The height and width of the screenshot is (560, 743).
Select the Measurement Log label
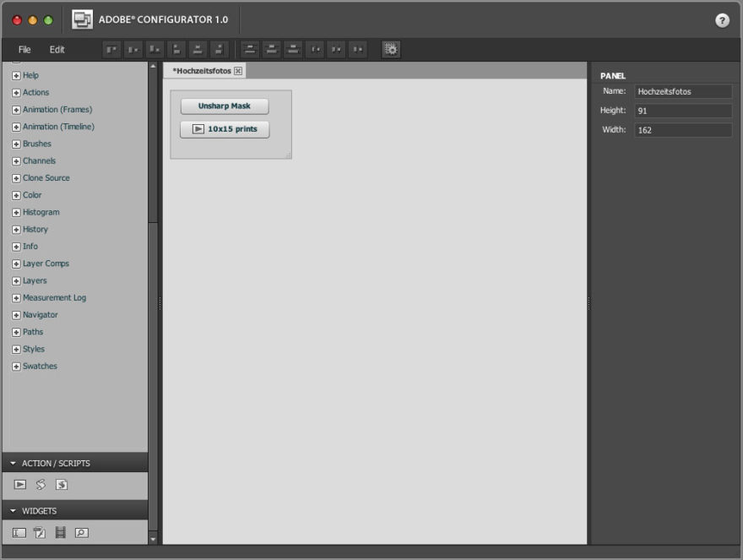pyautogui.click(x=55, y=297)
